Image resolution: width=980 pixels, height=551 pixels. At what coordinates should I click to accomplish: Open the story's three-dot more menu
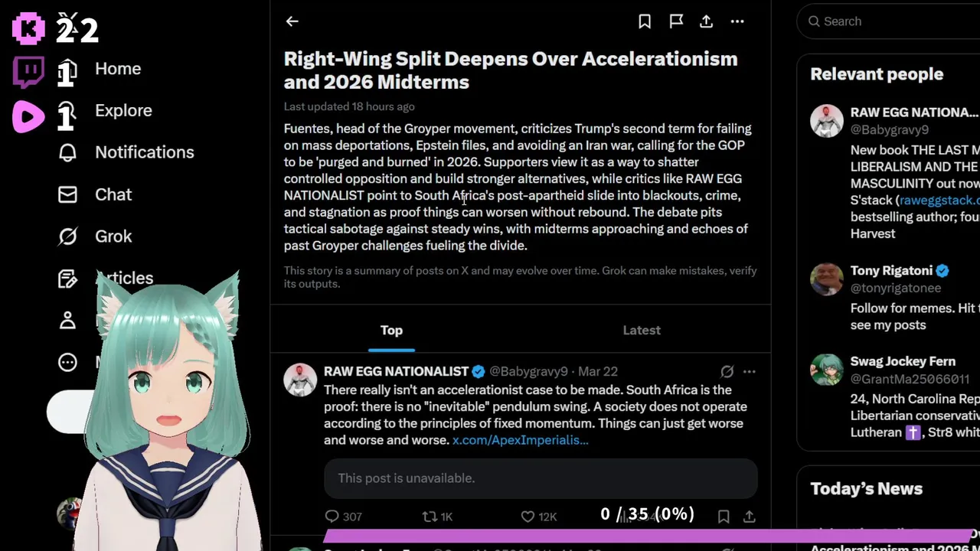point(737,21)
